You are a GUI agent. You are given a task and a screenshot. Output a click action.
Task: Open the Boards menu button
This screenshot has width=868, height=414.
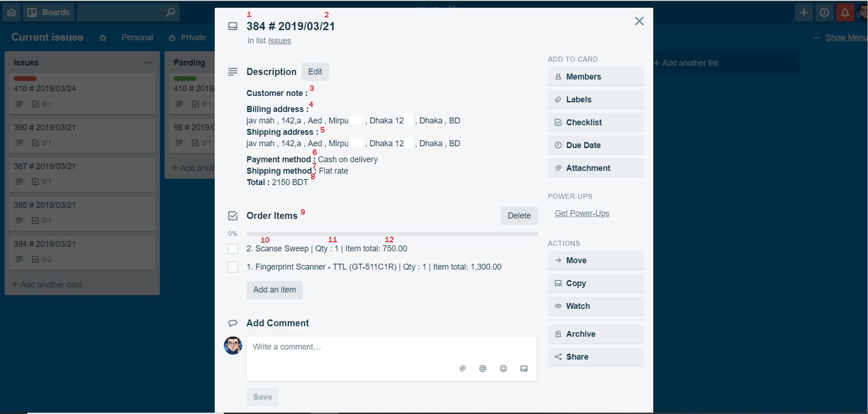[48, 12]
